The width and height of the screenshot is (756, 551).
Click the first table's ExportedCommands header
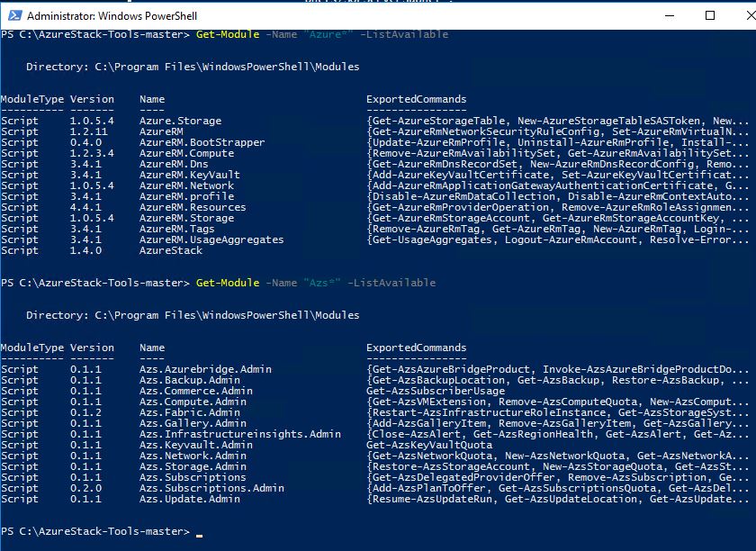[x=416, y=99]
